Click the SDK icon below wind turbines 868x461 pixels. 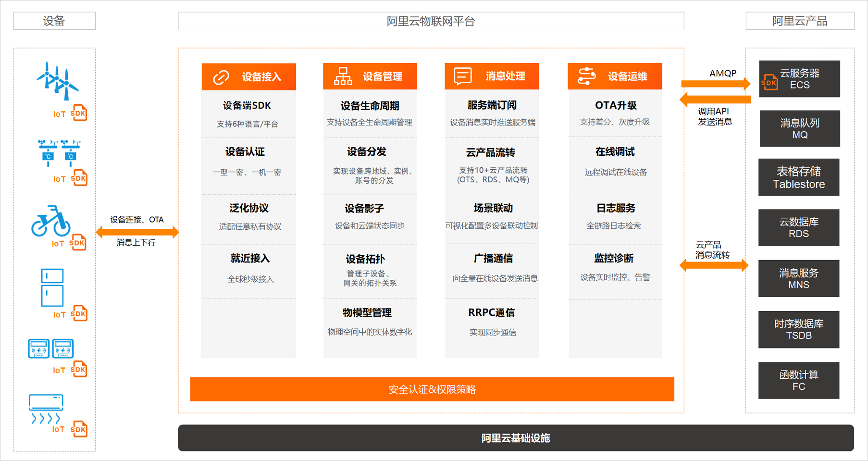click(x=79, y=113)
